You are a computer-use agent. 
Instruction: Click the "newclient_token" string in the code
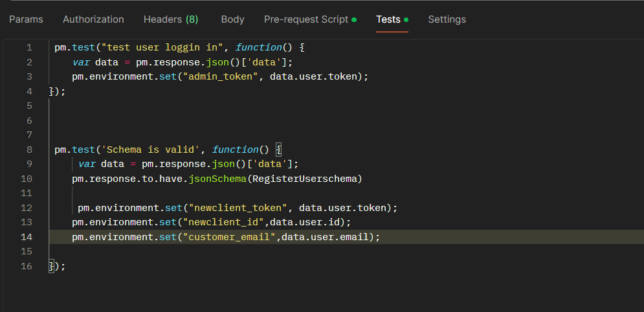coord(236,208)
